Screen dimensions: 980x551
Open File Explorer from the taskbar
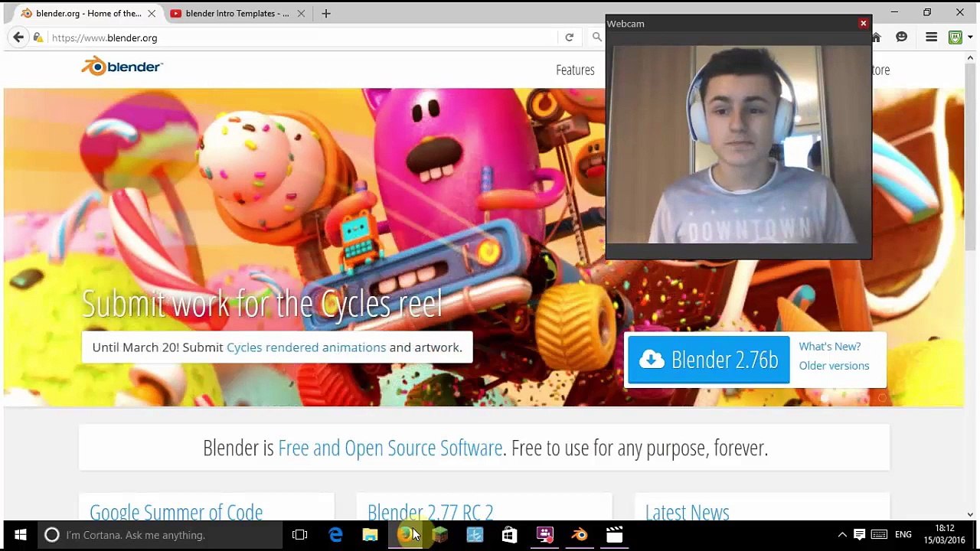pos(370,535)
